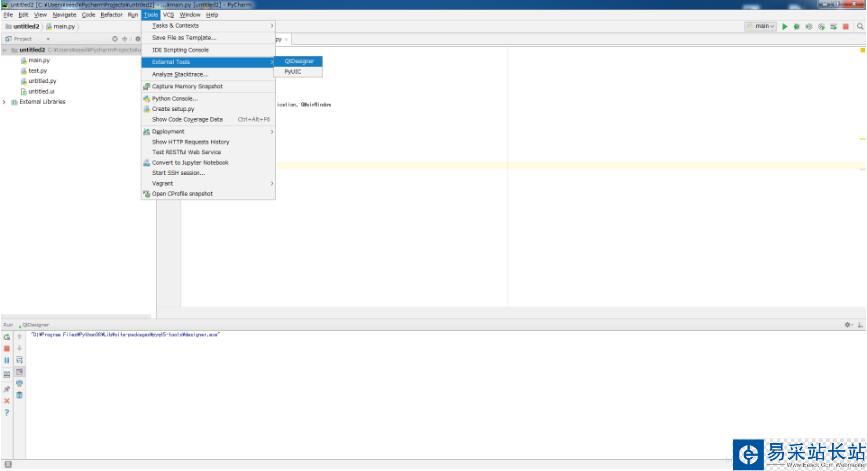Print the Run console output
The image size is (867, 471).
pyautogui.click(x=19, y=383)
